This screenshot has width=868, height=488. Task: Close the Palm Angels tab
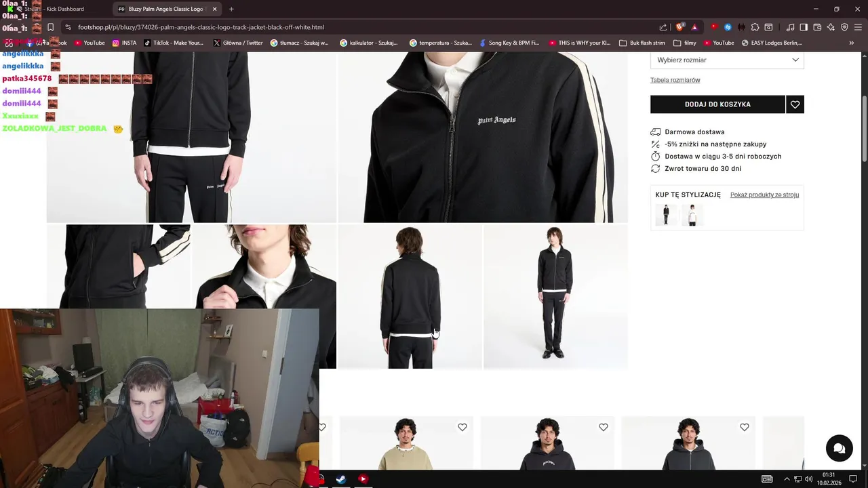[215, 9]
